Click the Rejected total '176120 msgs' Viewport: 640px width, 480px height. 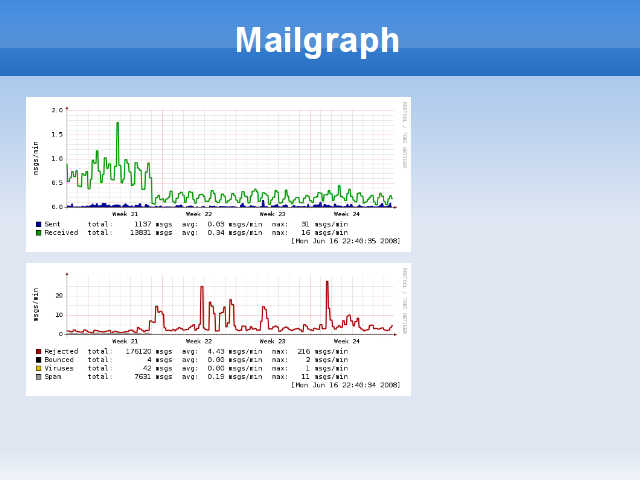click(x=149, y=351)
